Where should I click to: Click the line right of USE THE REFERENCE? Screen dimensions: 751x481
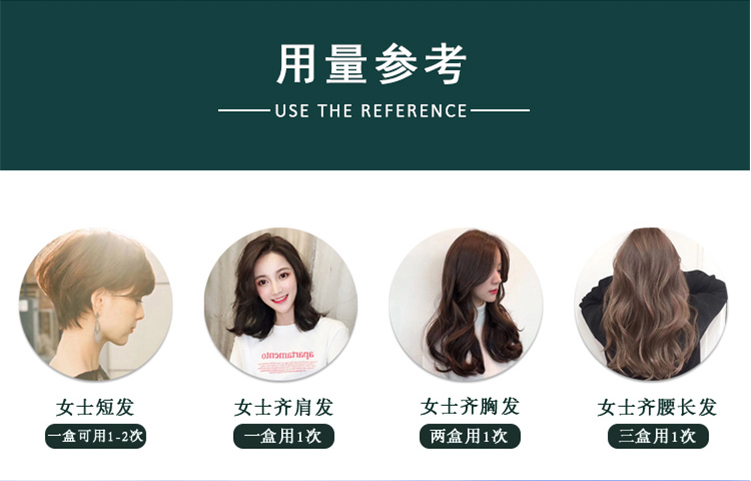(500, 110)
